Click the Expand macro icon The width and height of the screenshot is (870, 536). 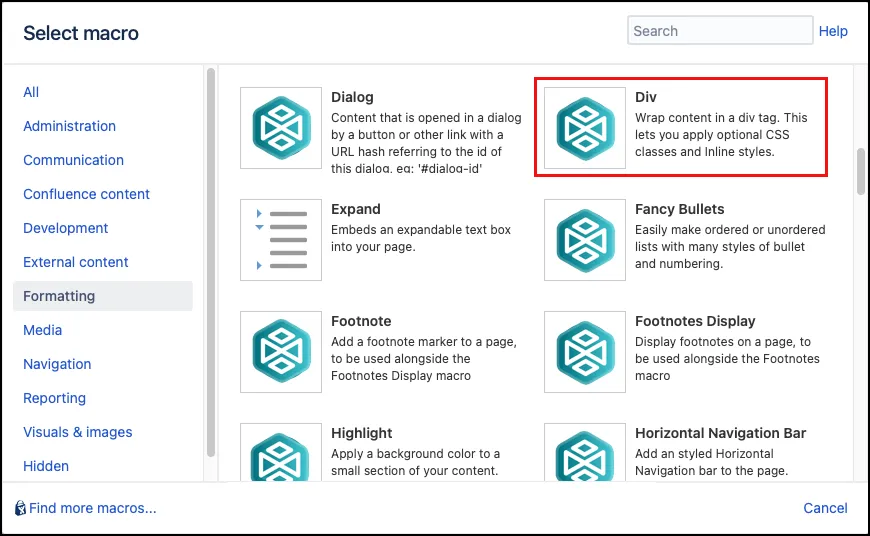(x=281, y=240)
